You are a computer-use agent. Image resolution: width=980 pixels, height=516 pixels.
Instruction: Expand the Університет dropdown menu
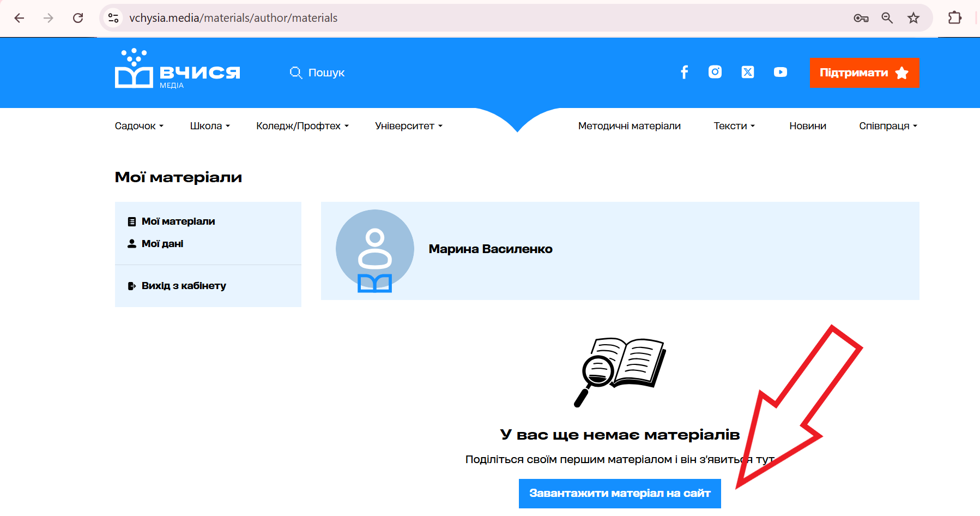pos(409,126)
